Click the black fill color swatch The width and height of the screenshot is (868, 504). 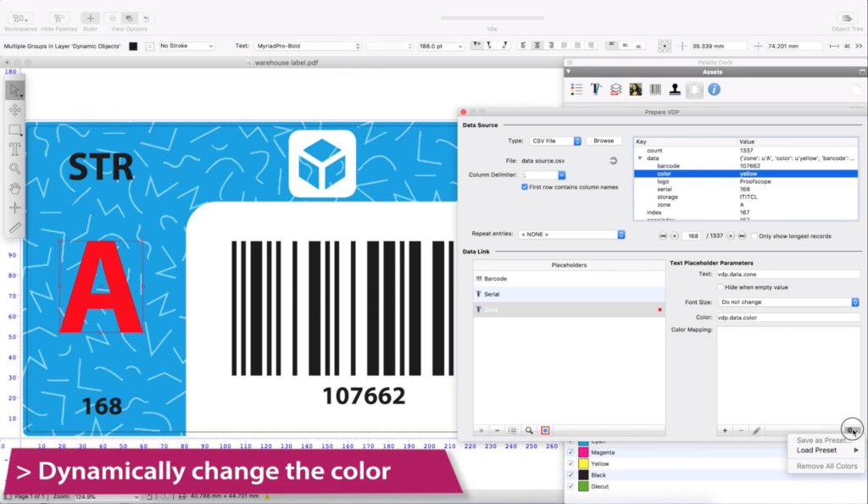click(133, 47)
